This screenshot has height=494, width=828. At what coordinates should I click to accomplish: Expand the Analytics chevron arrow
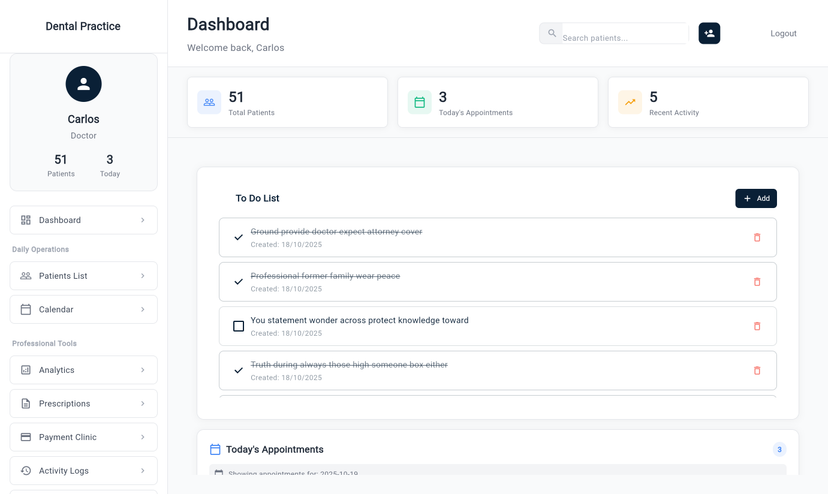142,370
